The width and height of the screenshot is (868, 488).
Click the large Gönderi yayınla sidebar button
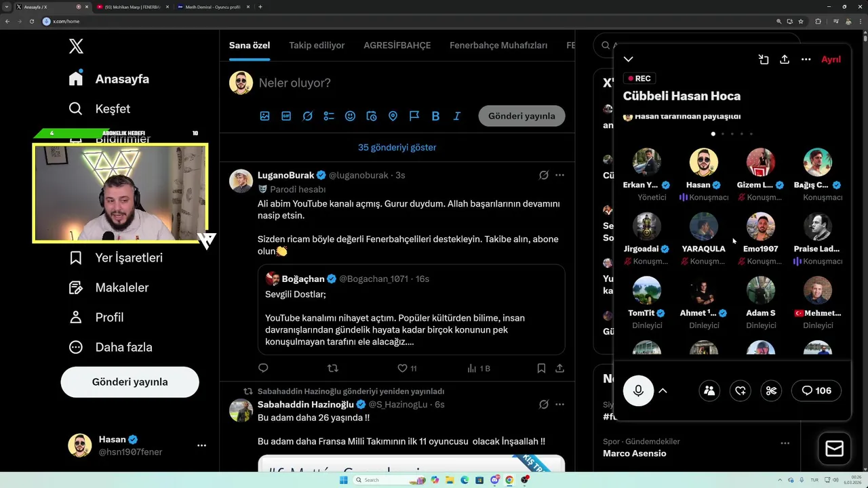130,382
